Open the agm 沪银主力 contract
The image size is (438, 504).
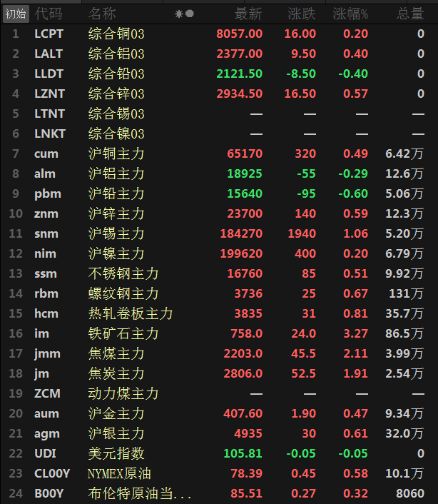click(219, 433)
